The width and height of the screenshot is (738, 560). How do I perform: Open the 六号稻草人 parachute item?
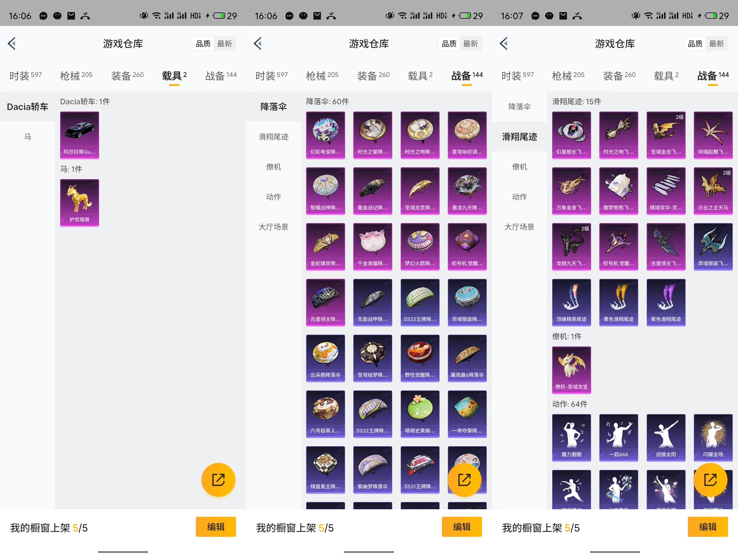point(325,414)
